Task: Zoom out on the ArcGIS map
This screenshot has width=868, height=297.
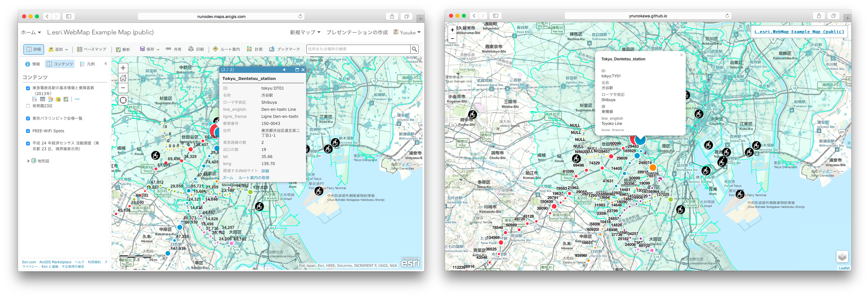Action: coord(123,88)
